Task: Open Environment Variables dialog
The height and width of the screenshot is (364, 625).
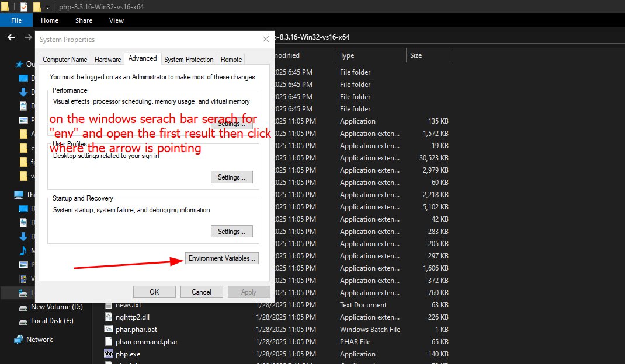Action: pyautogui.click(x=221, y=258)
